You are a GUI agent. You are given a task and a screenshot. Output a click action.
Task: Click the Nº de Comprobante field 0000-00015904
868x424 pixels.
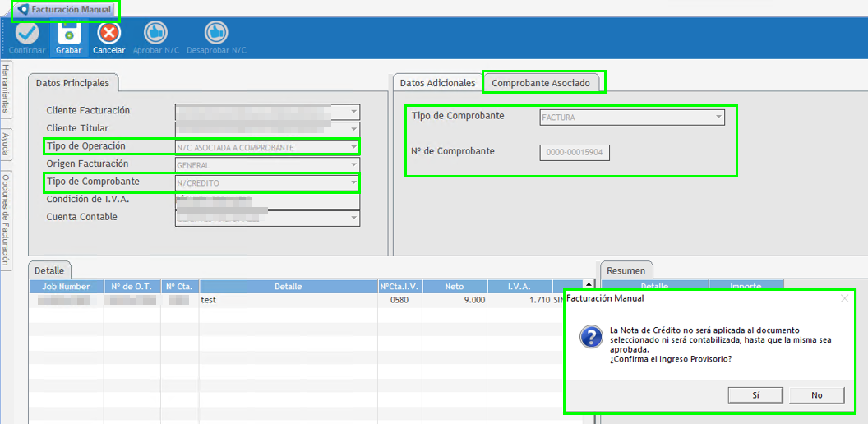(x=575, y=152)
